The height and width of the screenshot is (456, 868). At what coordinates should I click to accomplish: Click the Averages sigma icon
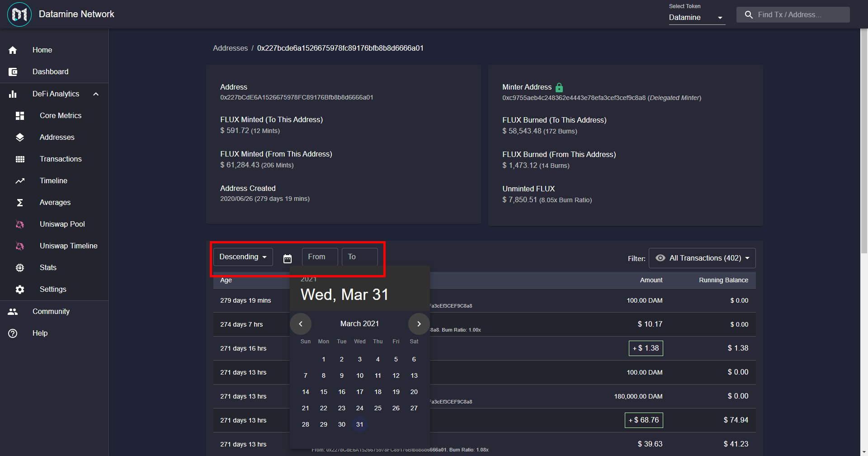point(20,203)
